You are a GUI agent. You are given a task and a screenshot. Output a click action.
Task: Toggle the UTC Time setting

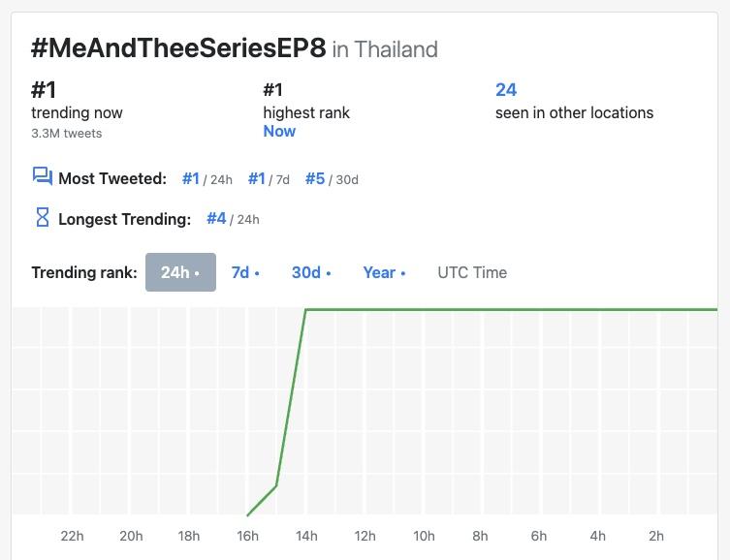click(x=472, y=272)
